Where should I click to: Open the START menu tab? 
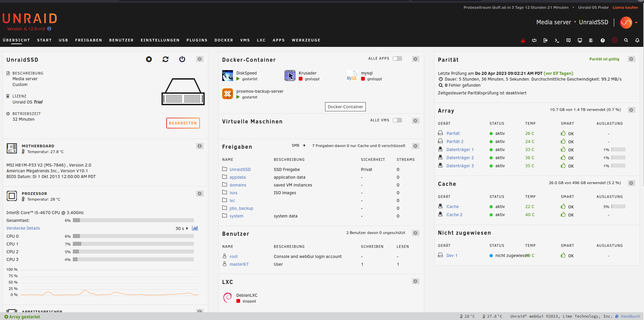point(45,40)
